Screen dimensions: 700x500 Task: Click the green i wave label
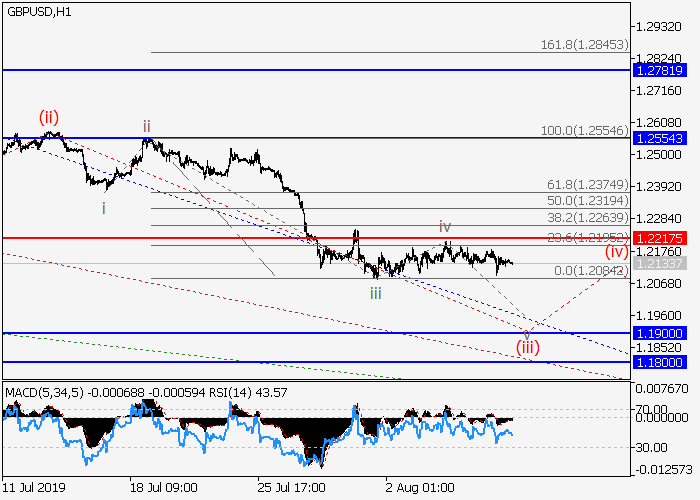coord(104,208)
